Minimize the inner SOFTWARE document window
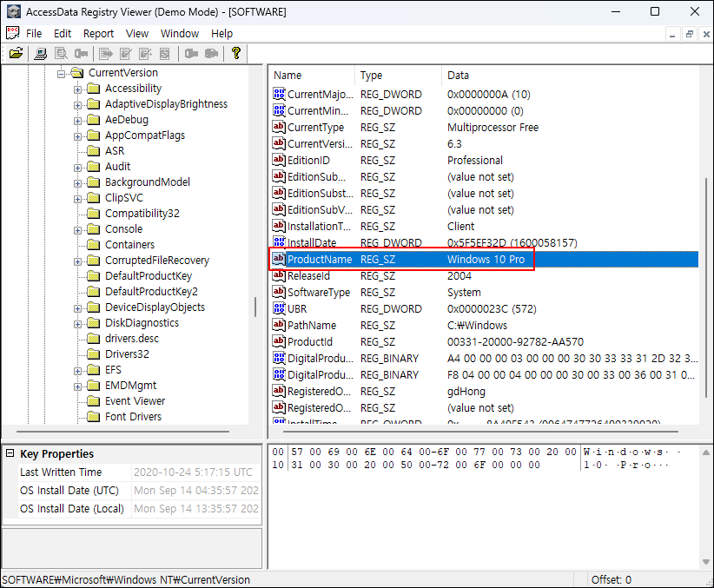Screen dimensions: 714x588 pyautogui.click(x=672, y=34)
